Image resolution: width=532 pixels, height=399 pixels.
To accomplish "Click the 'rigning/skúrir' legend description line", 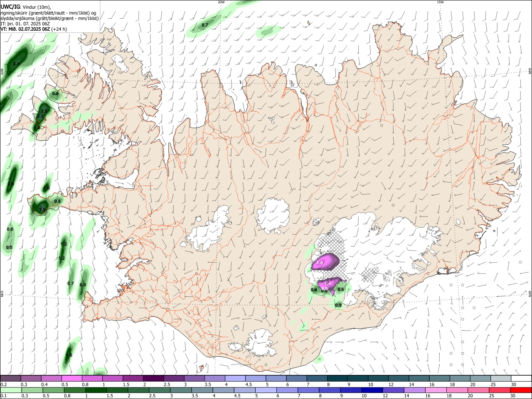I will (48, 13).
